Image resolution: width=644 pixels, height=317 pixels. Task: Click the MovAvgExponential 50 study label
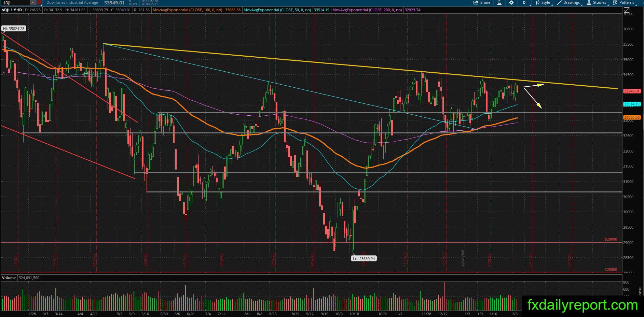[277, 10]
